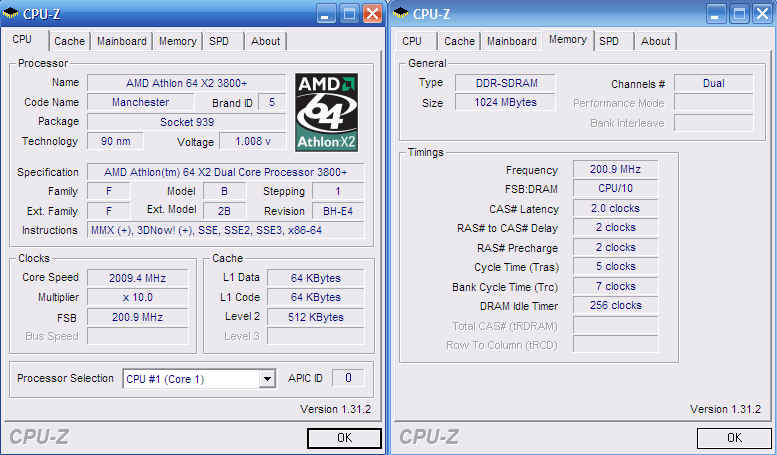
Task: Click the DRAM Idle Timer value '256 clocks'
Action: 615,305
